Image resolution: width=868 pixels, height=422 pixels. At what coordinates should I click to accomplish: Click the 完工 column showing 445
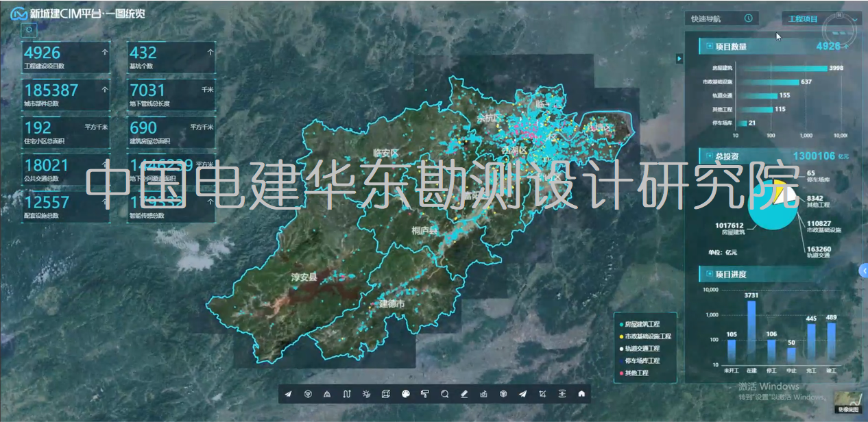click(x=811, y=344)
